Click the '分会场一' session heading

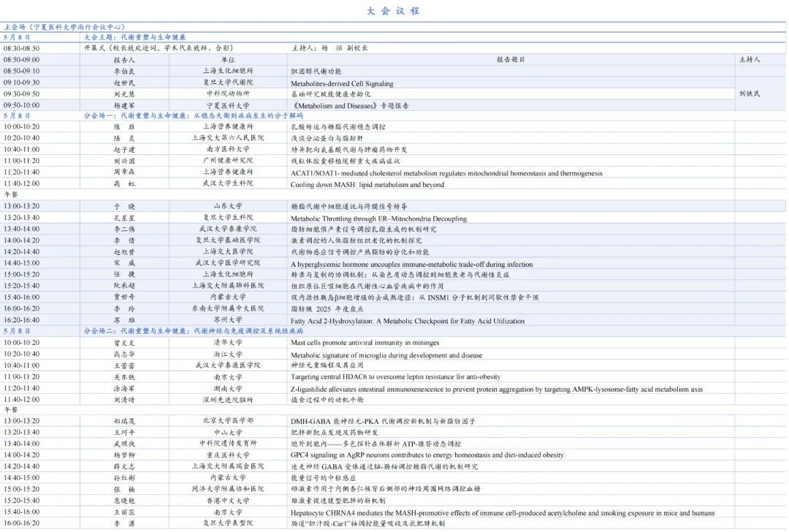[x=193, y=115]
